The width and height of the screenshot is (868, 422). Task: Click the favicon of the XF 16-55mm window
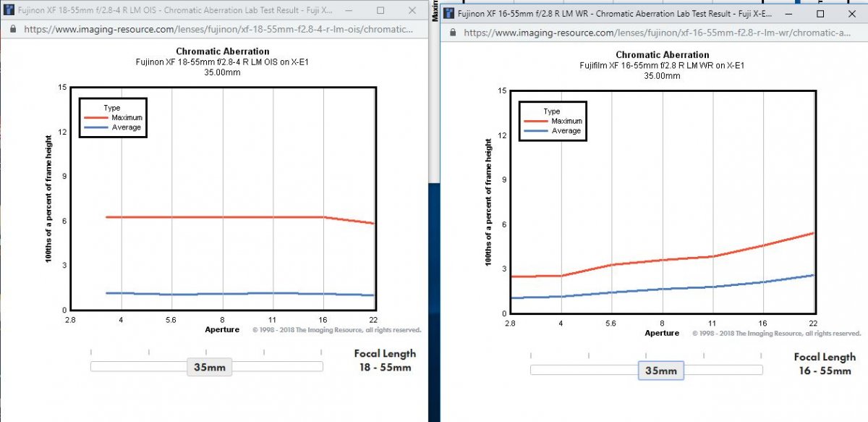[448, 13]
